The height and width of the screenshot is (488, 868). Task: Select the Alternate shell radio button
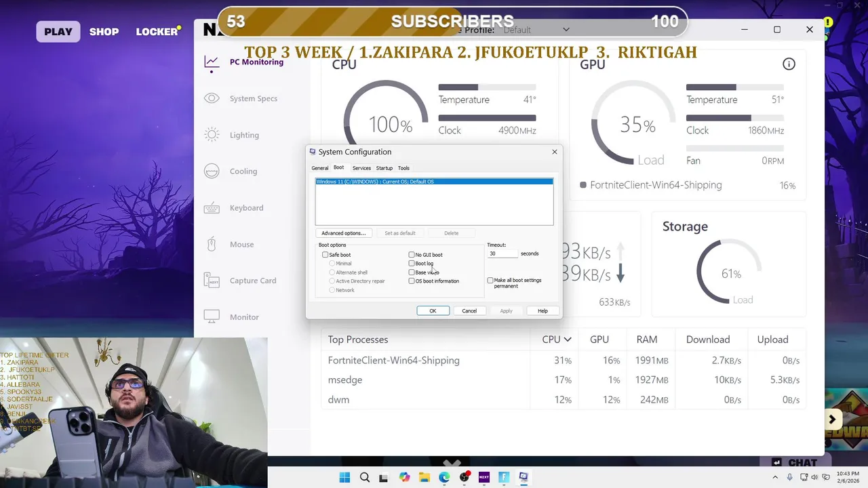pos(332,272)
